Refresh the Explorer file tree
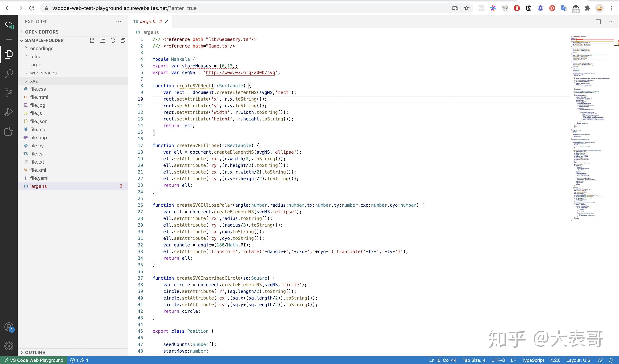Image resolution: width=619 pixels, height=364 pixels. [113, 40]
